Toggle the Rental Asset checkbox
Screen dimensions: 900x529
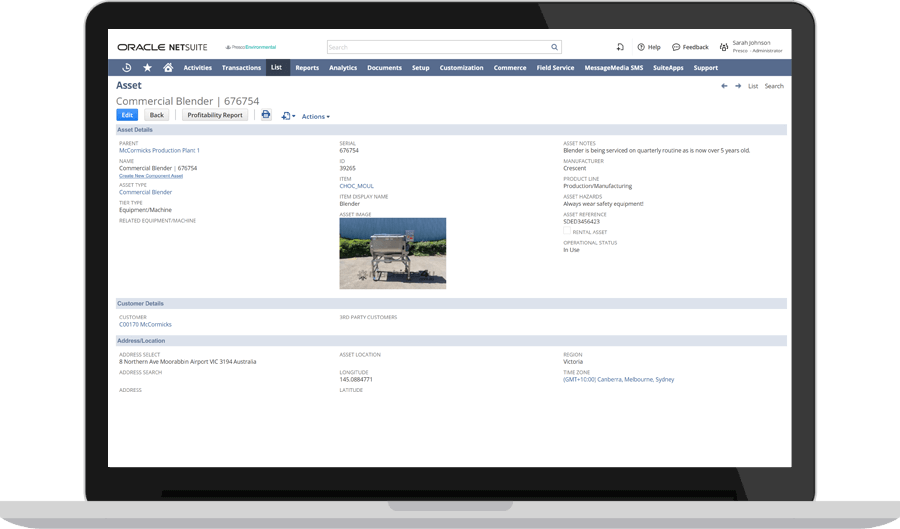(567, 231)
